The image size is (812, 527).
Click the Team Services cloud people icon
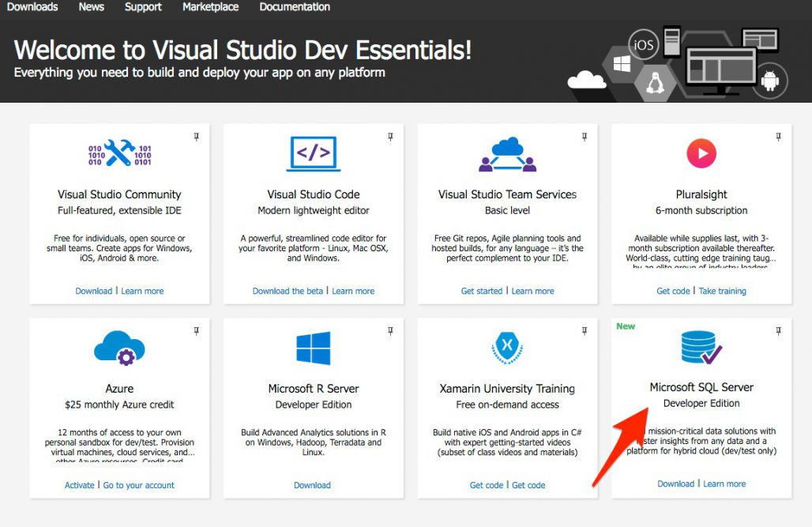click(x=507, y=154)
